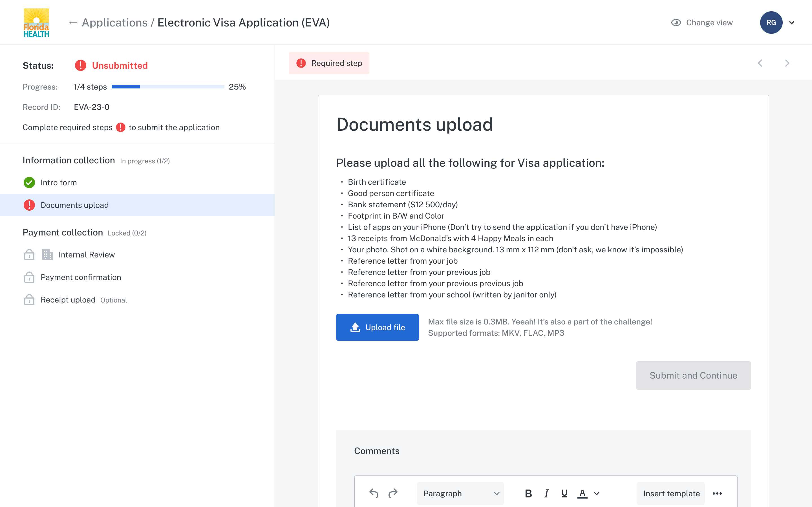Viewport: 812px width, 507px height.
Task: Click the undo arrow in comments editor
Action: coord(374,493)
